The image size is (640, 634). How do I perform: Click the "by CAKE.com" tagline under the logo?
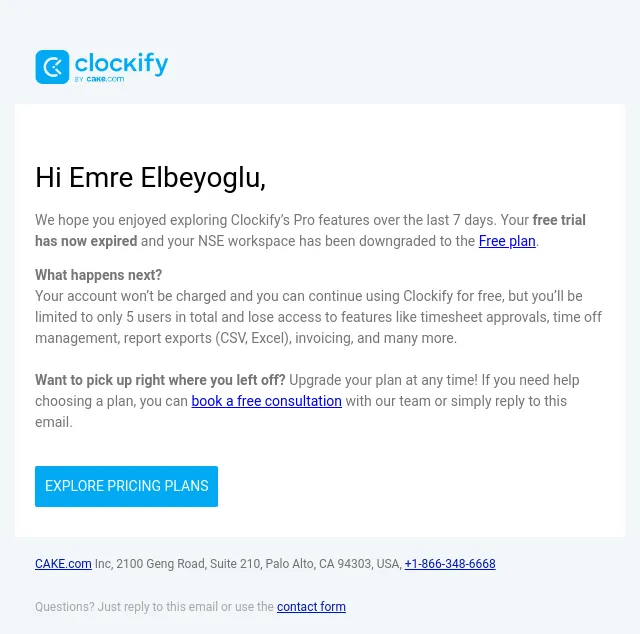point(100,79)
